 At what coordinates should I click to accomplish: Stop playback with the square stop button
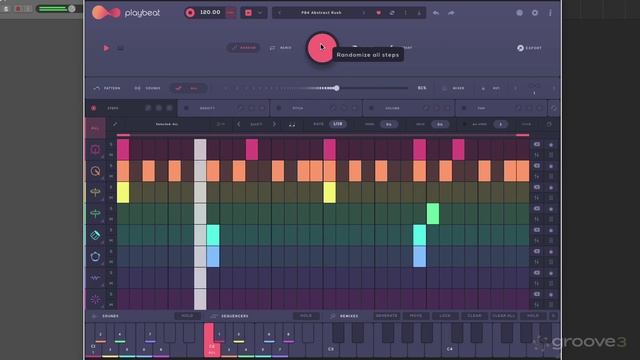coord(120,48)
